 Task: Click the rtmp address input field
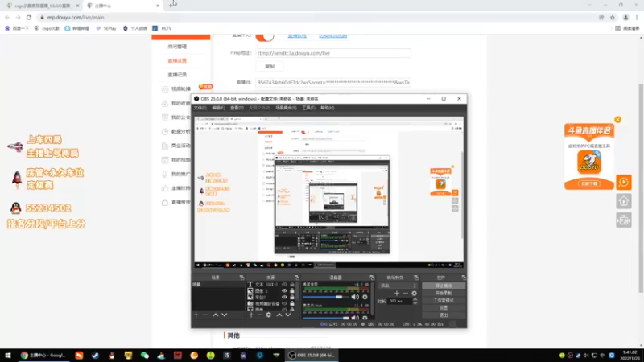pos(333,53)
